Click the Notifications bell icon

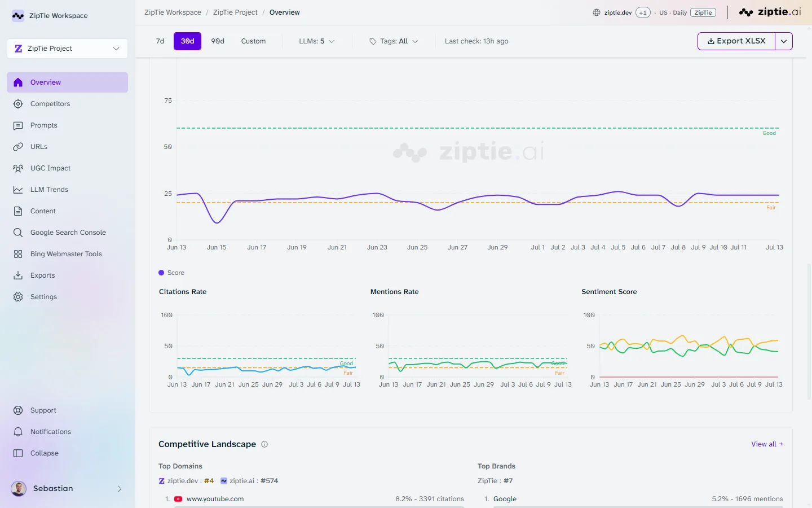tap(18, 432)
